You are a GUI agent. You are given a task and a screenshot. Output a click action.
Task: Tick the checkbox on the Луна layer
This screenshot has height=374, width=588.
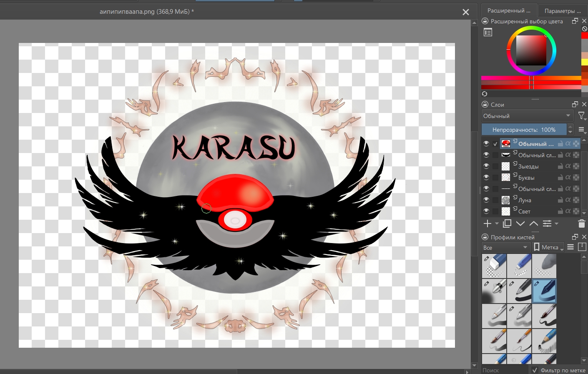[495, 200]
